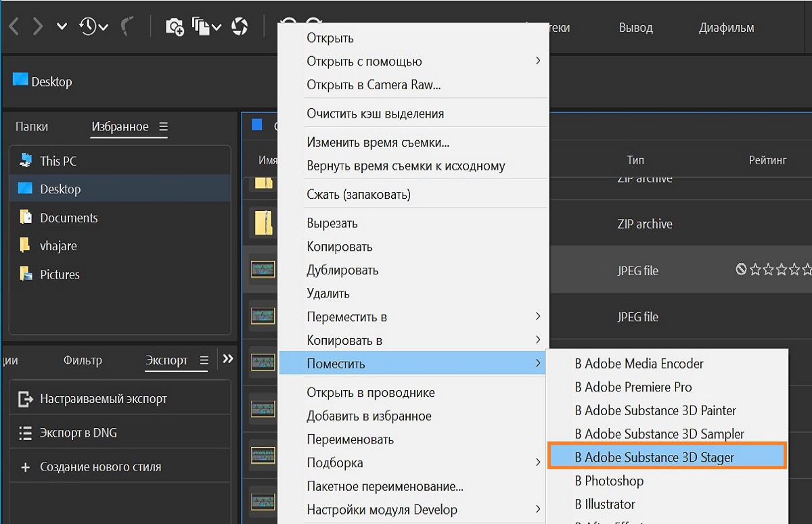The image size is (812, 524).
Task: Choose Дублировать menu item
Action: 412,270
